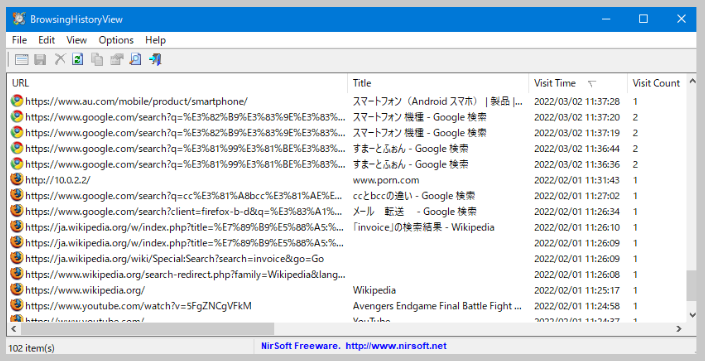Click the horizontal scrollbar left arrow
The height and width of the screenshot is (361, 705).
click(13, 329)
